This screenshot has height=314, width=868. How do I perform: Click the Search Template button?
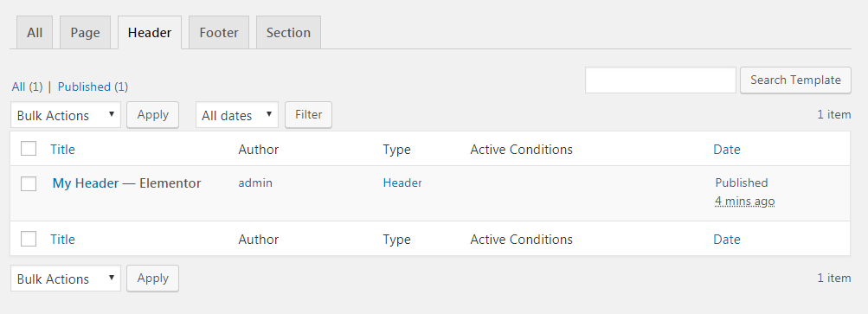coord(795,80)
